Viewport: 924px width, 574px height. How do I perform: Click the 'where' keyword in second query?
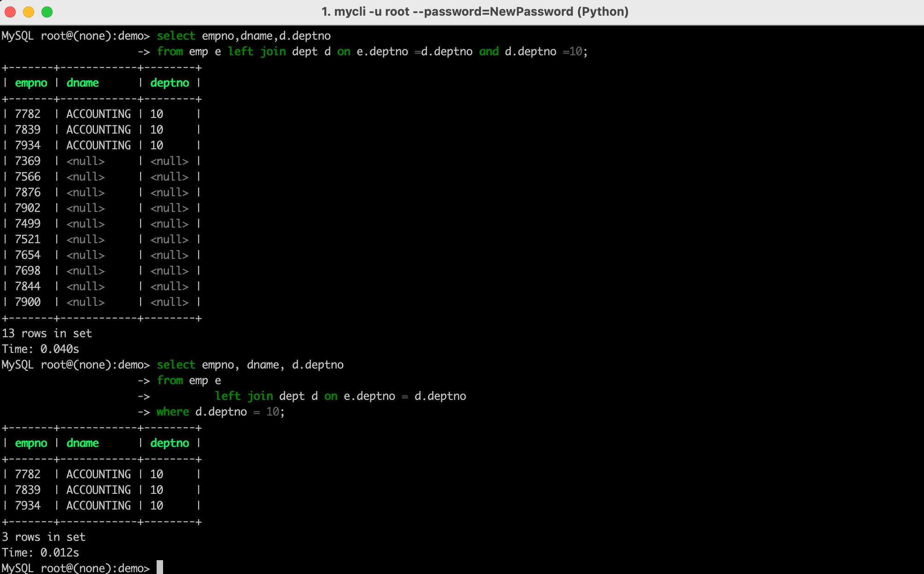[x=173, y=412]
